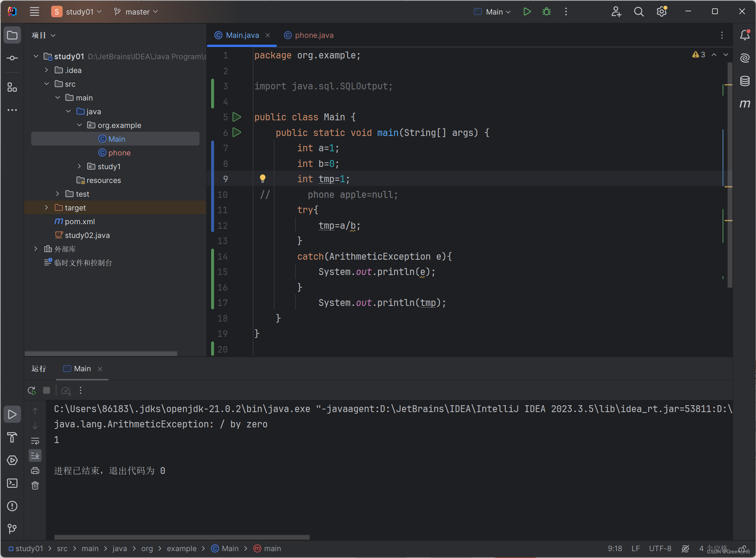
Task: Run Main with the green play icon
Action: click(527, 12)
